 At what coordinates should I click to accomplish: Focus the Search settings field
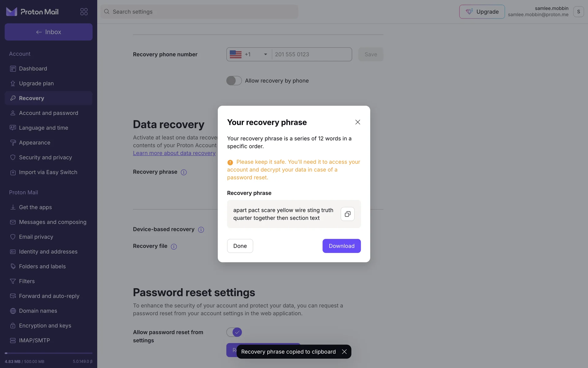[199, 12]
